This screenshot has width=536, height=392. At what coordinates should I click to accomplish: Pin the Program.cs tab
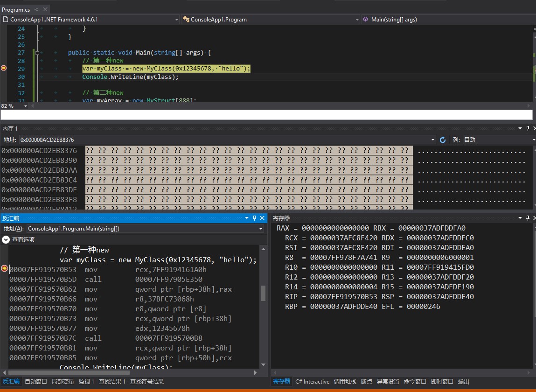pos(36,10)
